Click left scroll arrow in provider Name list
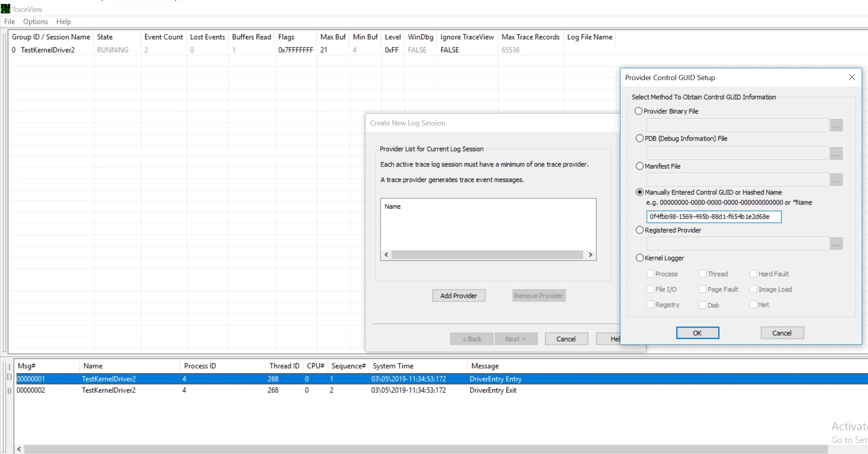The image size is (868, 454). (386, 255)
